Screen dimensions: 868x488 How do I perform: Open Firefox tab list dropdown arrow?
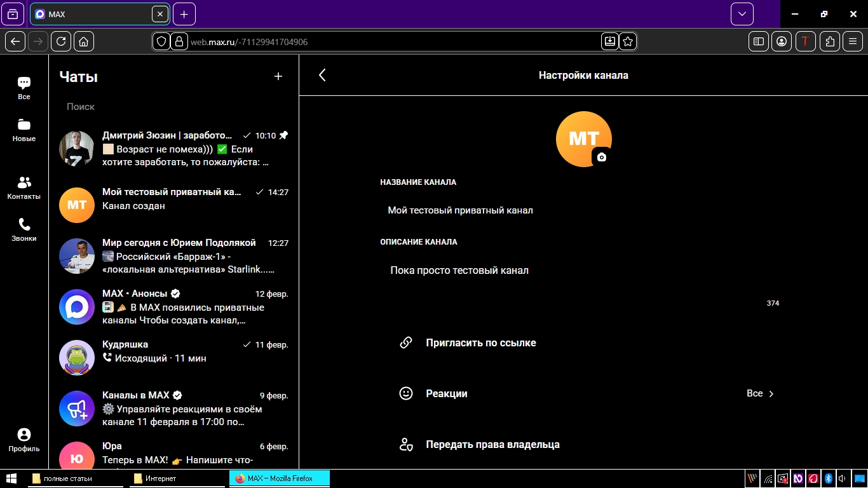[742, 14]
